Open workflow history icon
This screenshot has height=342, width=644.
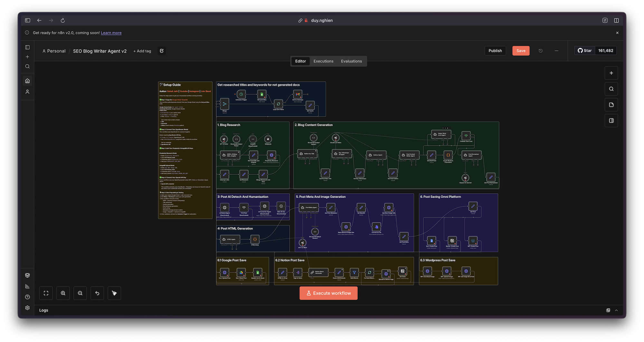click(541, 51)
